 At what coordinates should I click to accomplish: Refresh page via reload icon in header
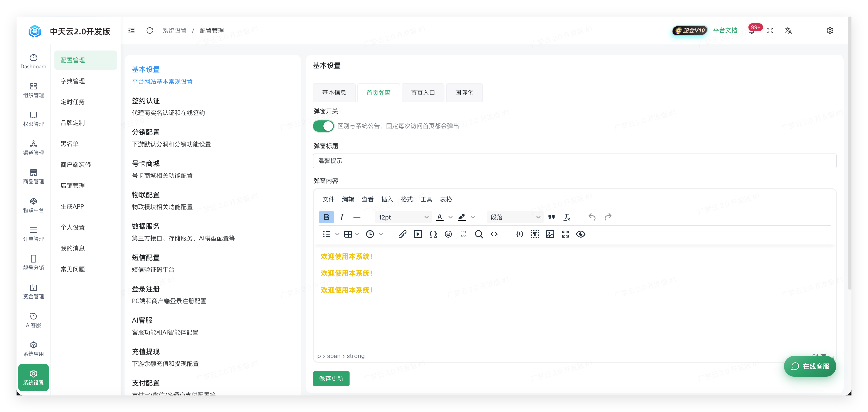click(x=150, y=30)
